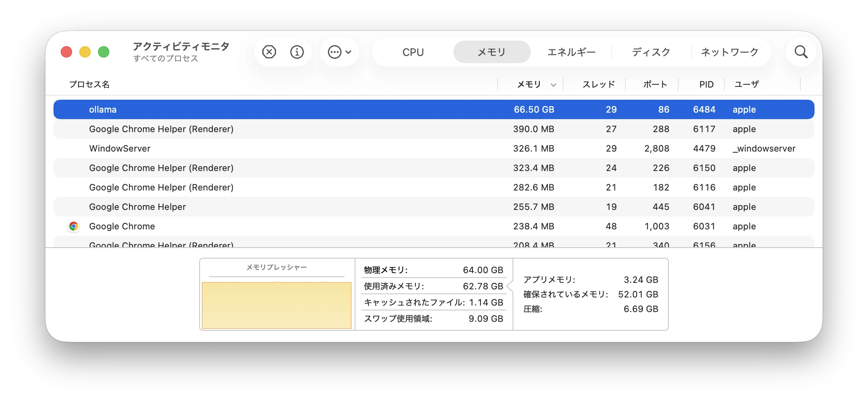Select the メモリ tab
This screenshot has height=402, width=868.
pyautogui.click(x=491, y=52)
